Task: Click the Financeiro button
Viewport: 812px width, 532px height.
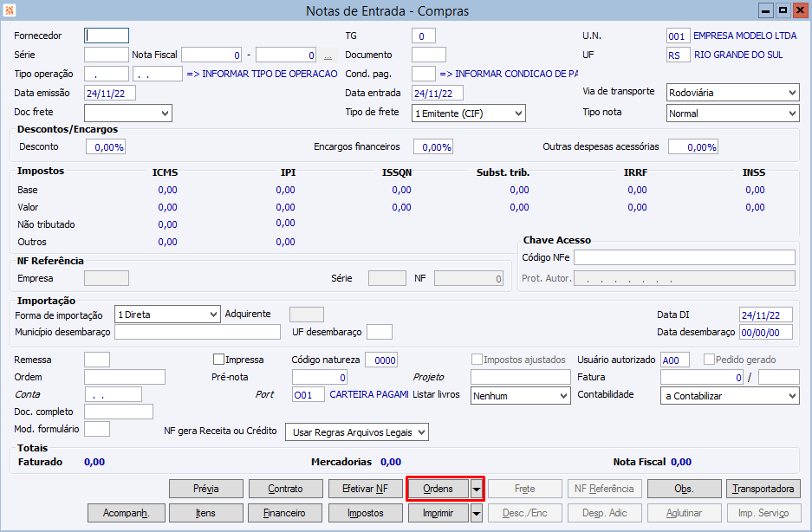Action: point(284,513)
